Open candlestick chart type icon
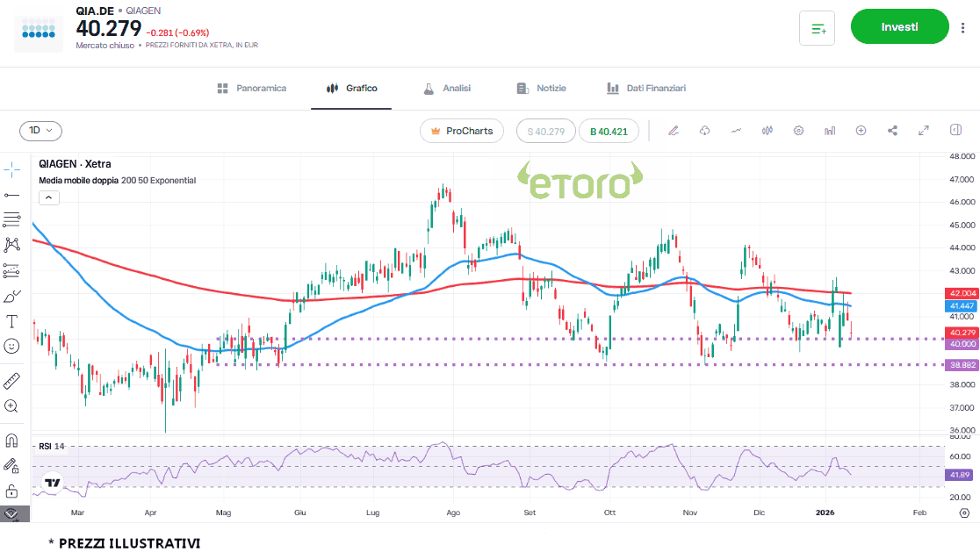The image size is (980, 552). click(767, 131)
